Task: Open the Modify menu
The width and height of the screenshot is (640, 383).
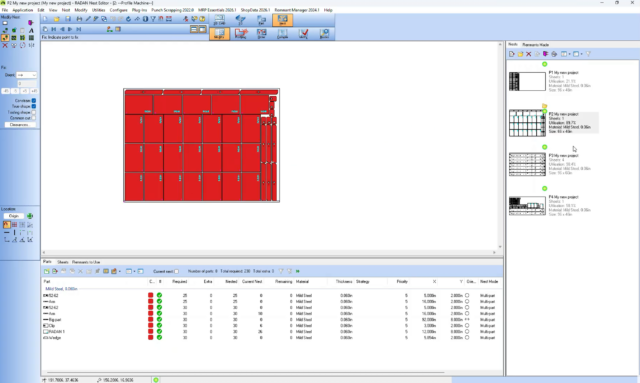Action: tap(81, 10)
